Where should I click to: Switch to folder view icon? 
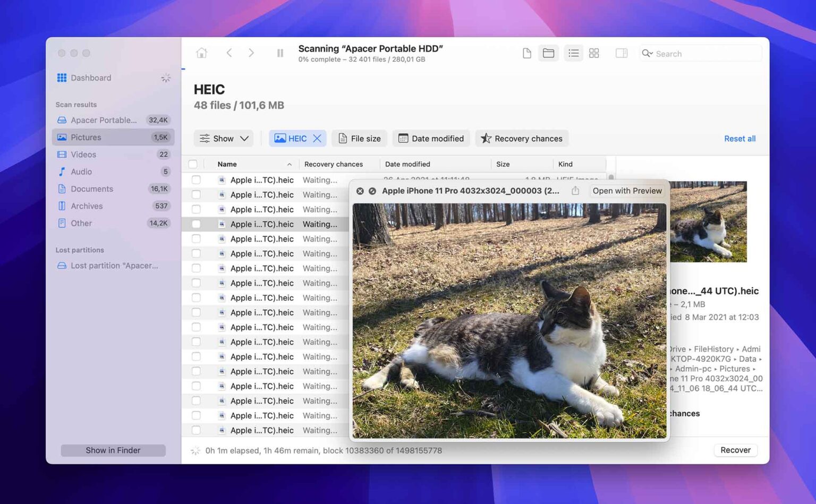(548, 53)
